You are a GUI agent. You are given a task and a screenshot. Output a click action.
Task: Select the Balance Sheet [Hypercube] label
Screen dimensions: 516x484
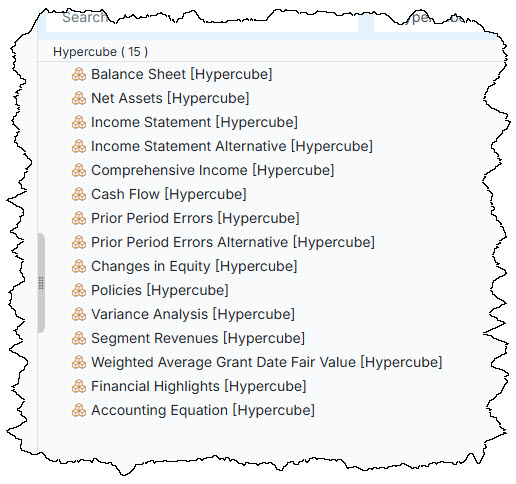[x=182, y=74]
